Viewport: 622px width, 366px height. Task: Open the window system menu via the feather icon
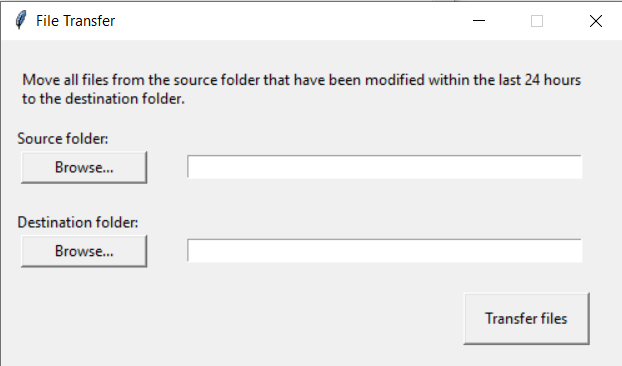(x=21, y=20)
